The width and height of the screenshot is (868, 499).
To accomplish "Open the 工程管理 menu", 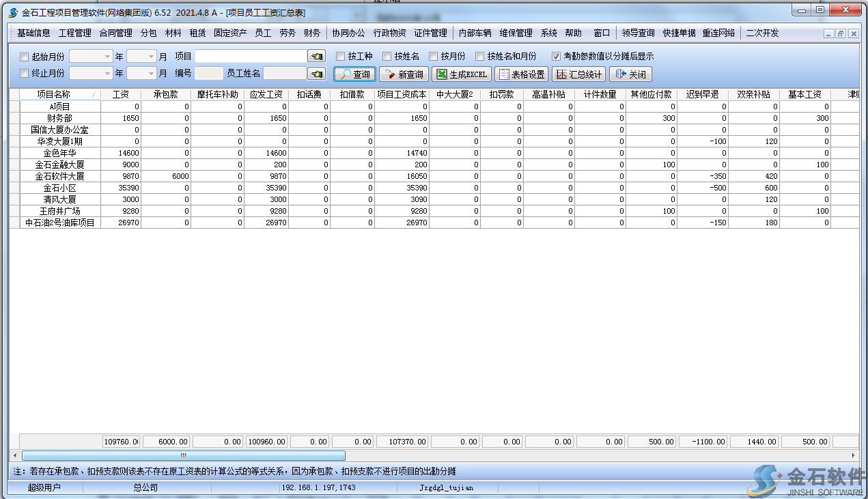I will [x=74, y=33].
